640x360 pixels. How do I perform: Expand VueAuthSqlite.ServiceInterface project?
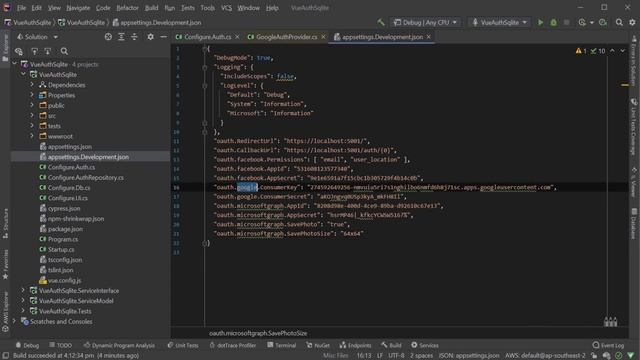click(23, 291)
